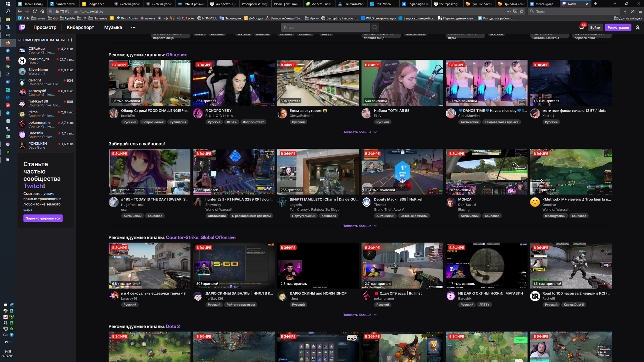Open SilverName channel avatar in sidebar
644x362 pixels.
[x=22, y=71]
